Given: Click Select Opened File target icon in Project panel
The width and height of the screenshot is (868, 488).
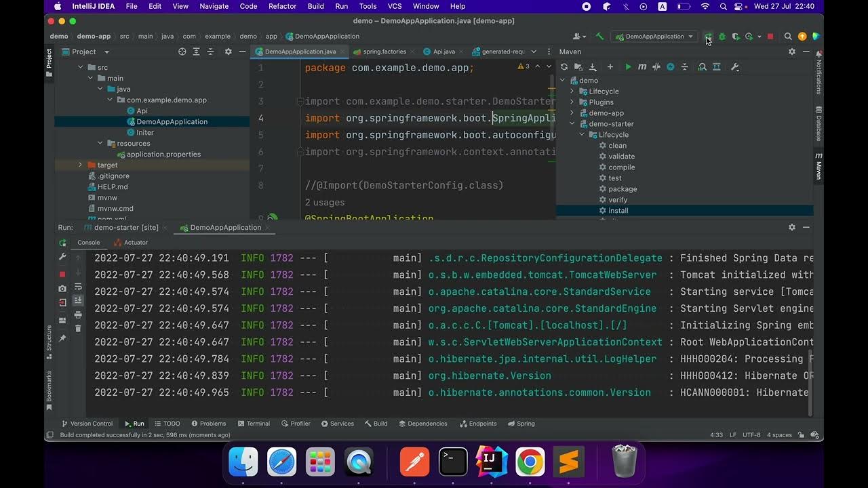Looking at the screenshot, I should (182, 52).
